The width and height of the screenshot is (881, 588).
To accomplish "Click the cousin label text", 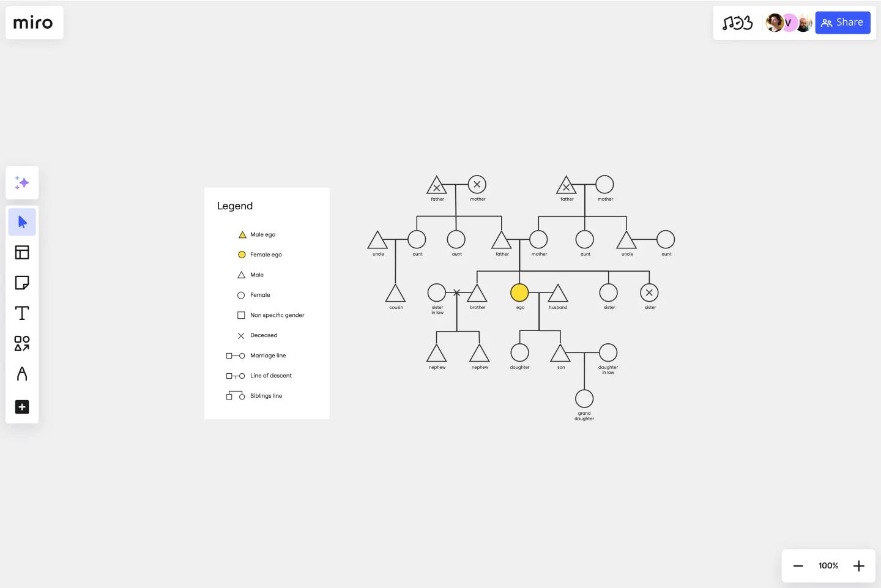I will (396, 308).
